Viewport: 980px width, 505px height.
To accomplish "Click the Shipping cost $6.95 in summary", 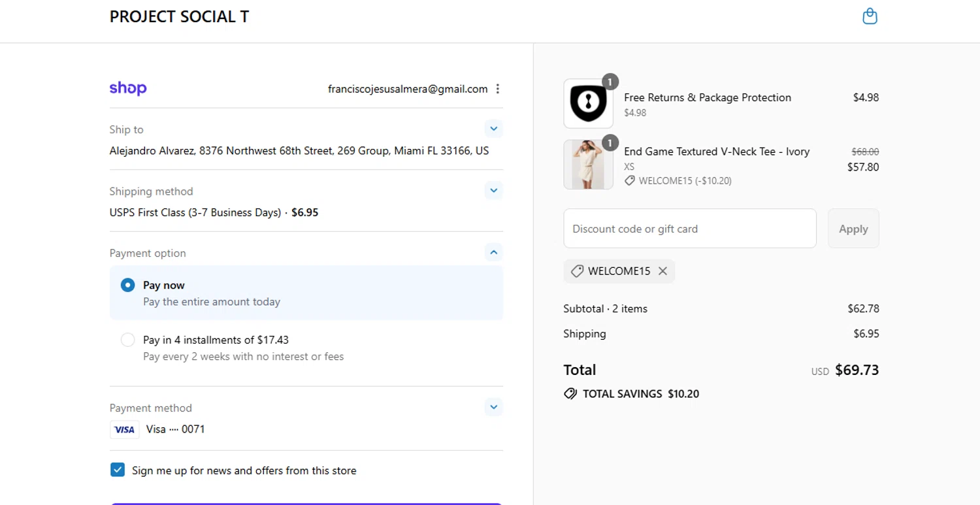I will tap(866, 334).
